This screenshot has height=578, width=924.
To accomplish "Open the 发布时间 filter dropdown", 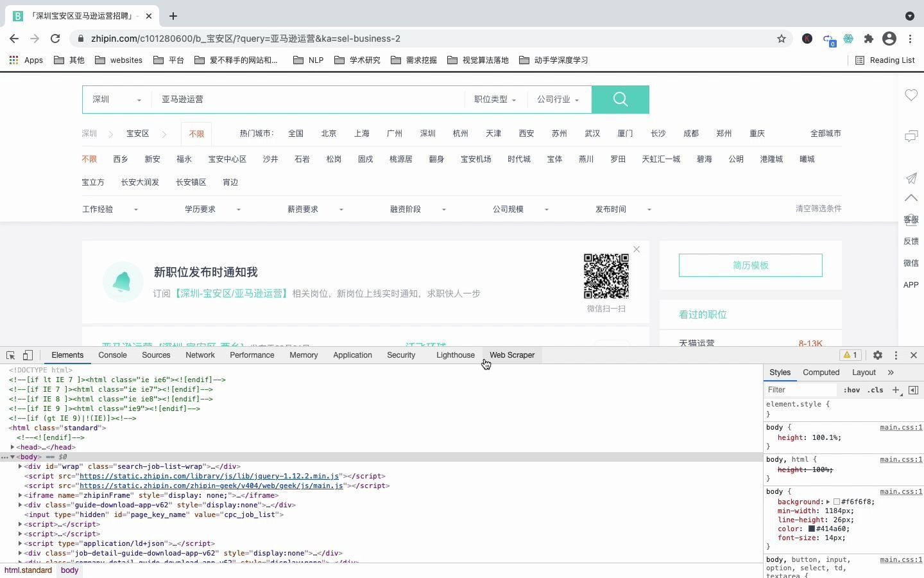I will [x=623, y=209].
